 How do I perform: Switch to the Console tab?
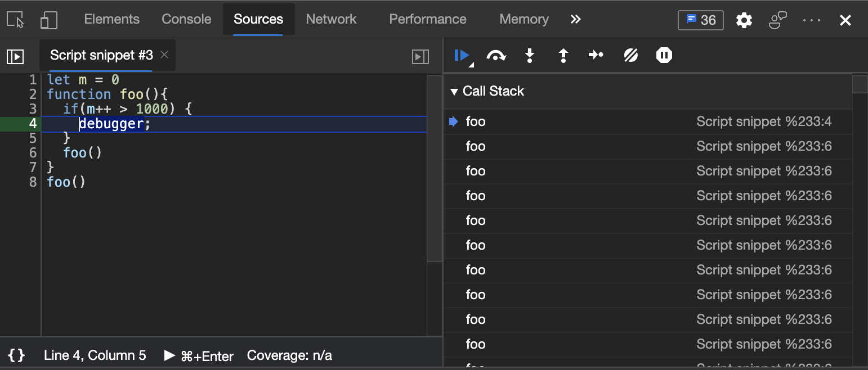click(x=186, y=19)
